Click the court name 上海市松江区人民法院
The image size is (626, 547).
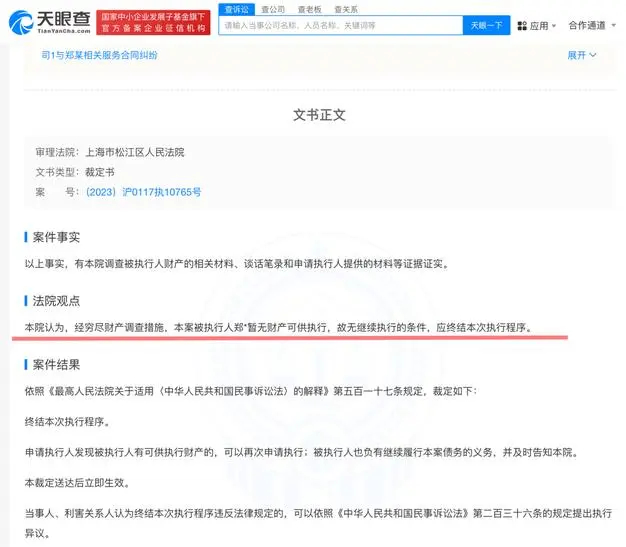pos(136,152)
